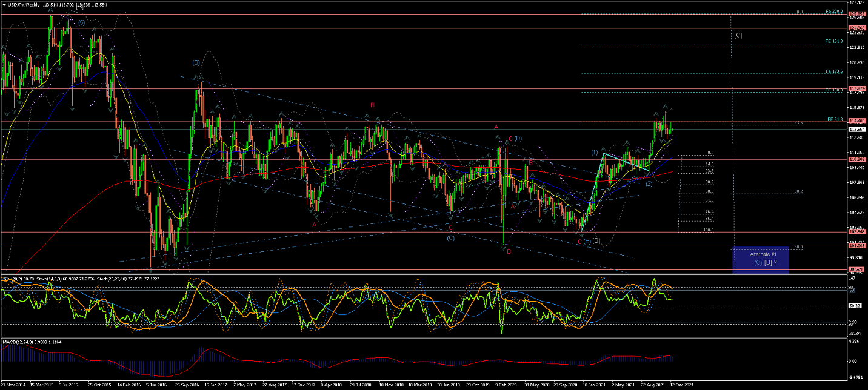
Task: Select the Stoch(14,5,3) indicator label
Action: coord(50,279)
